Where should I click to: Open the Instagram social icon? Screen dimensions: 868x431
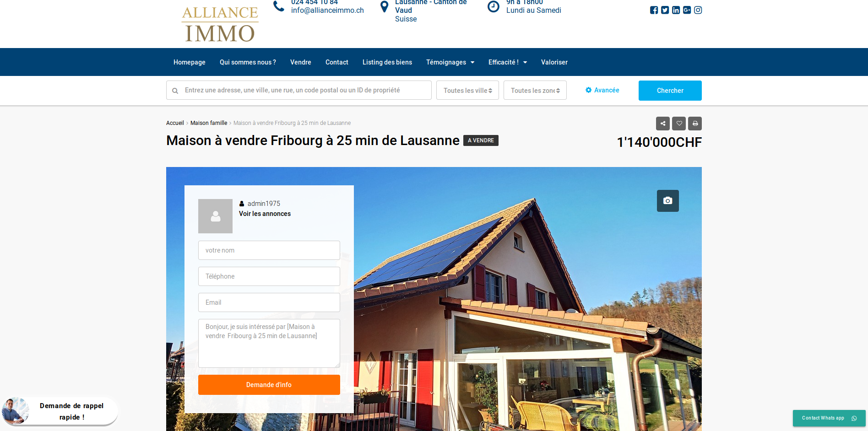[x=698, y=10]
